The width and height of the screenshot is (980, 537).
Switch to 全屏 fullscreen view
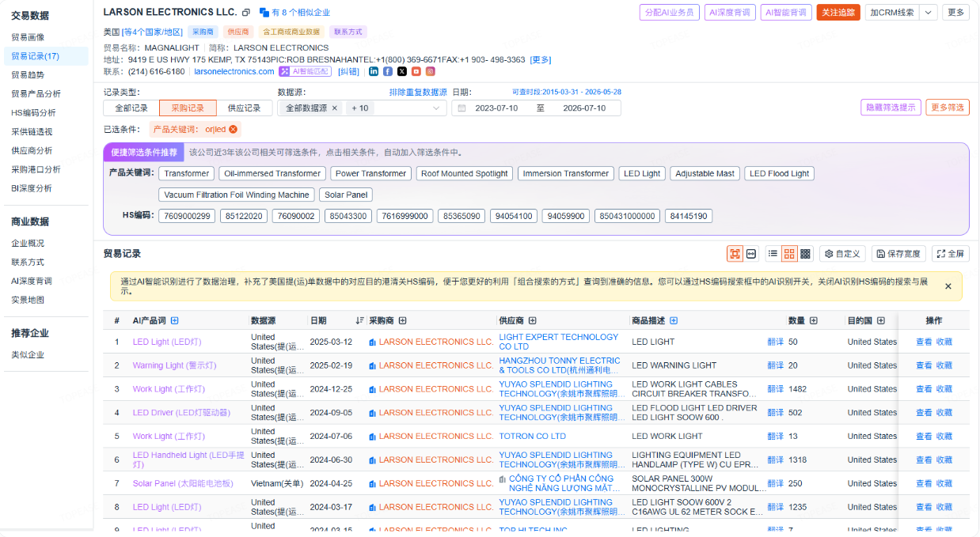951,254
